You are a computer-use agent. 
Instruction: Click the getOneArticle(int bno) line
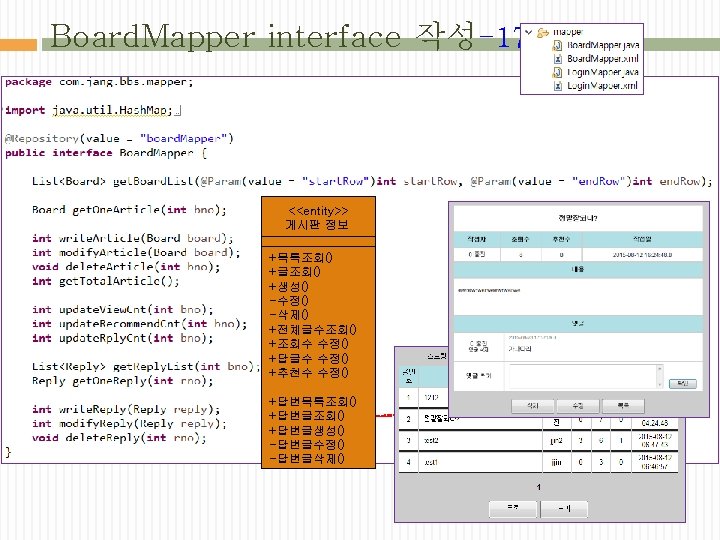(x=129, y=210)
